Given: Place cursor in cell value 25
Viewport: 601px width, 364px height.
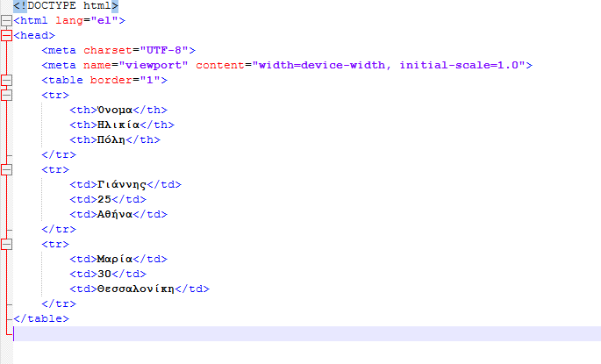Looking at the screenshot, I should pos(104,200).
